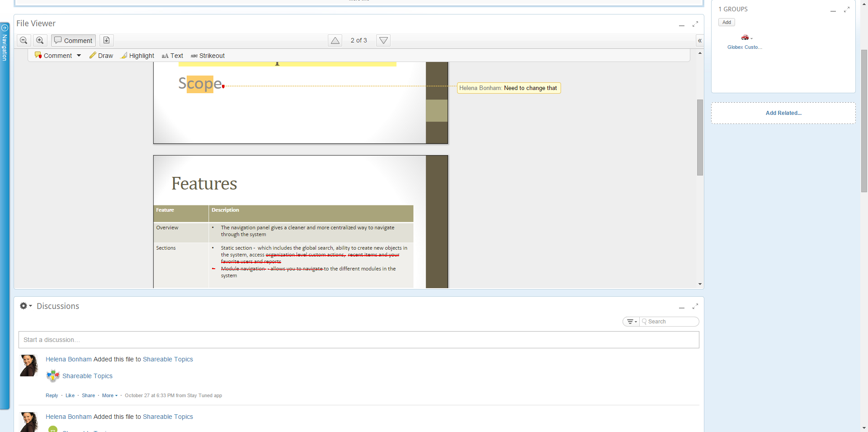The width and height of the screenshot is (868, 432).
Task: Open Helena Bonham's avatar on the bottom-most post
Action: click(29, 422)
